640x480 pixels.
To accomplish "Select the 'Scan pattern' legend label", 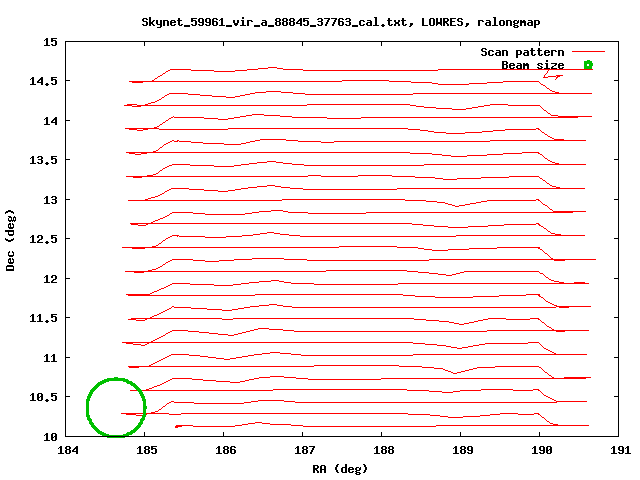I will 522,52.
